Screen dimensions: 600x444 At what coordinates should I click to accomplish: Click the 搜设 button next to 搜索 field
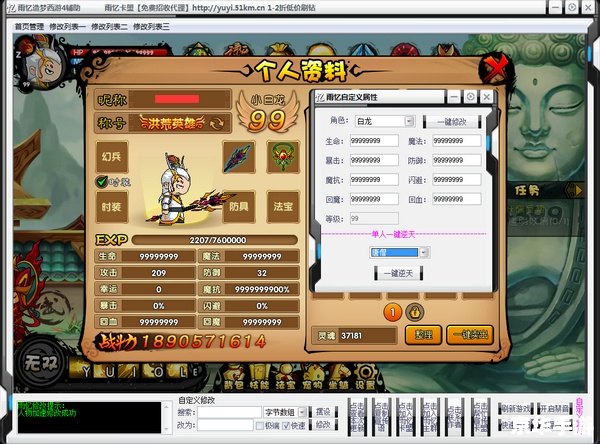pos(323,412)
